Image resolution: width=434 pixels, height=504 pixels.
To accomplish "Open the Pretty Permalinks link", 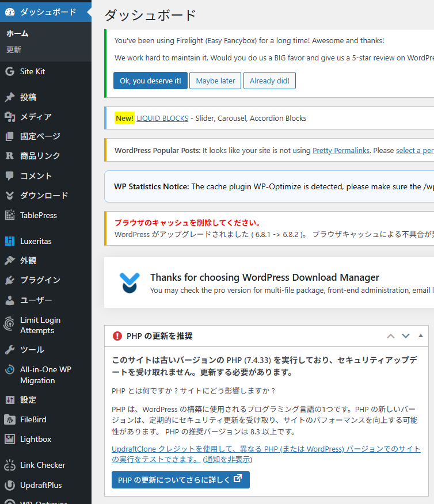I will coord(341,150).
